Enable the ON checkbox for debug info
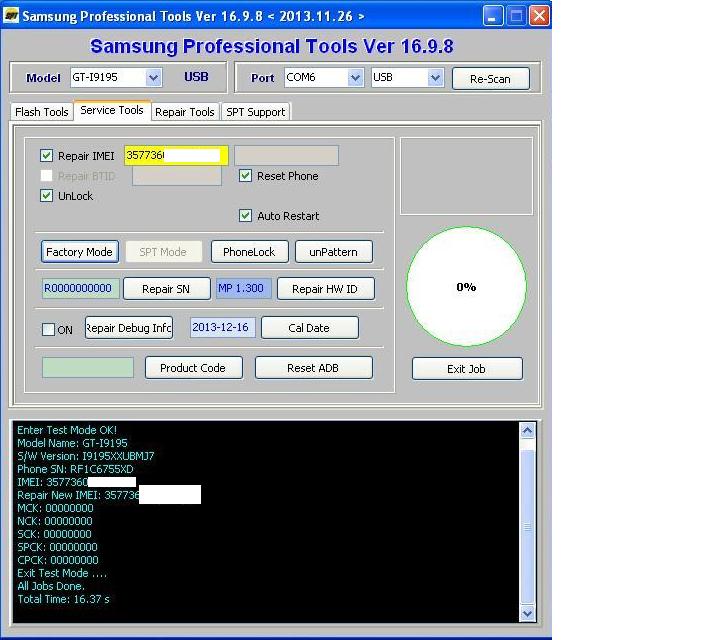720x640 pixels. (x=48, y=329)
